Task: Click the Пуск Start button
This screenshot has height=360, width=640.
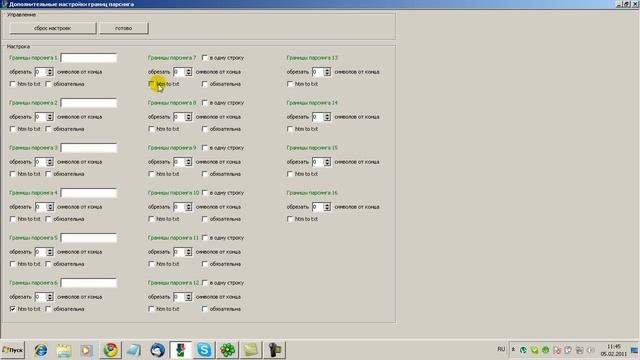Action: point(13,350)
